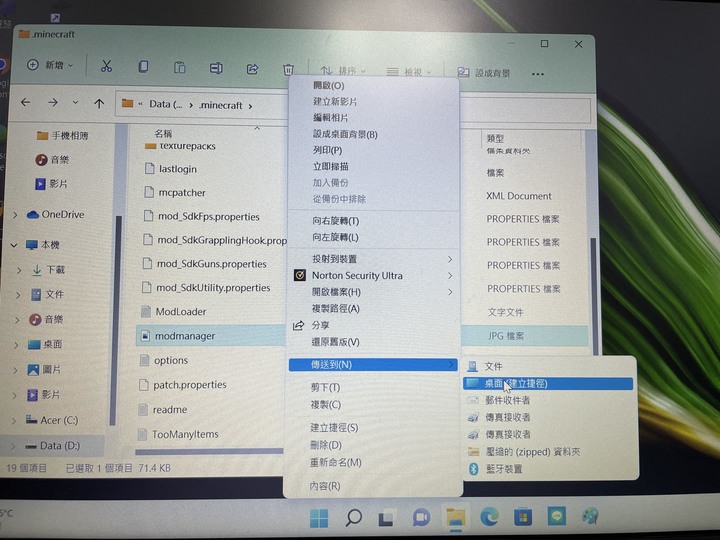Click the Rename icon in toolbar
The width and height of the screenshot is (720, 540).
pos(216,68)
